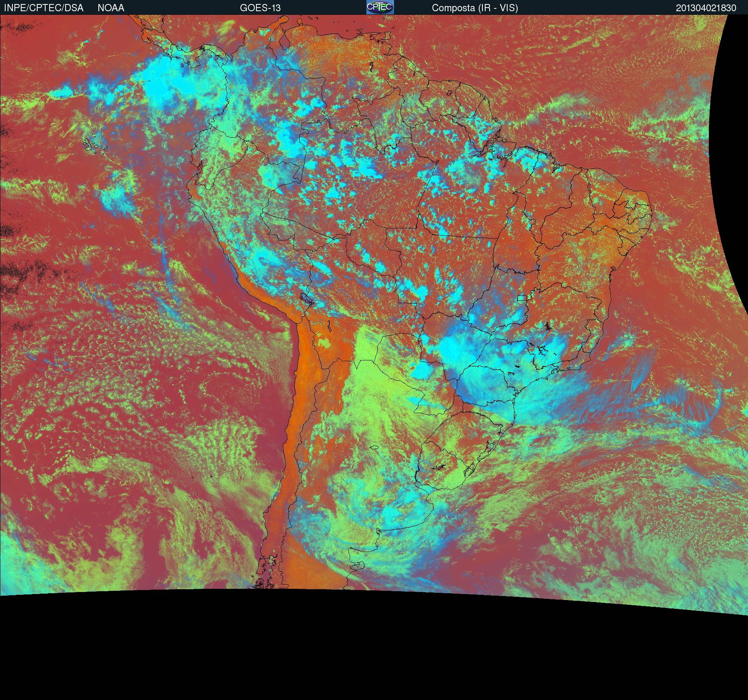Select the NOAA label in header

point(111,8)
